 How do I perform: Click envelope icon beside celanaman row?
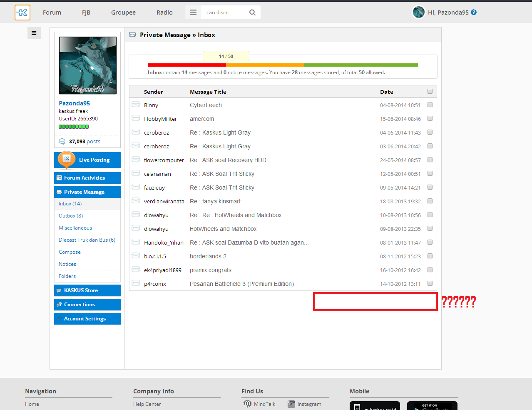(136, 173)
